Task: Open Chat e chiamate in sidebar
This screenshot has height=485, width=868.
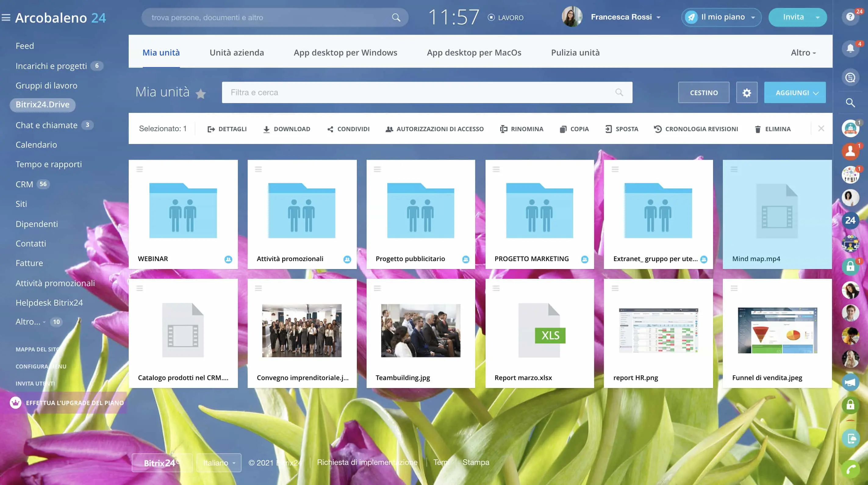Action: 46,125
